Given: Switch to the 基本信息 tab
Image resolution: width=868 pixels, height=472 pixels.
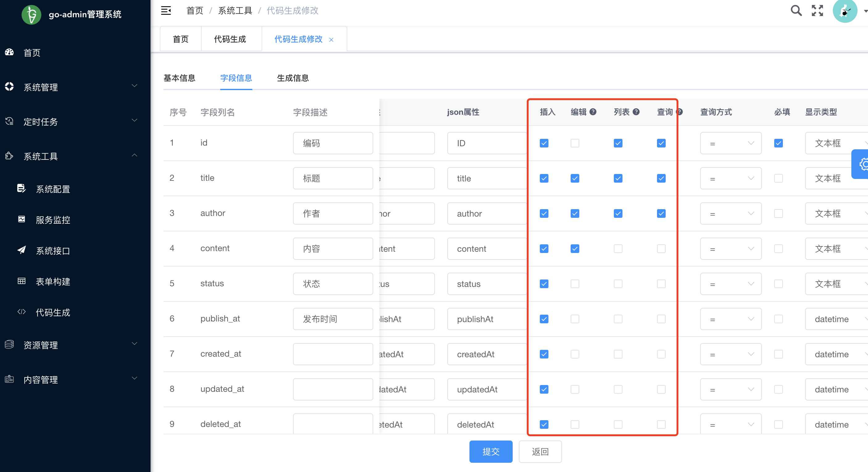Looking at the screenshot, I should [x=179, y=78].
